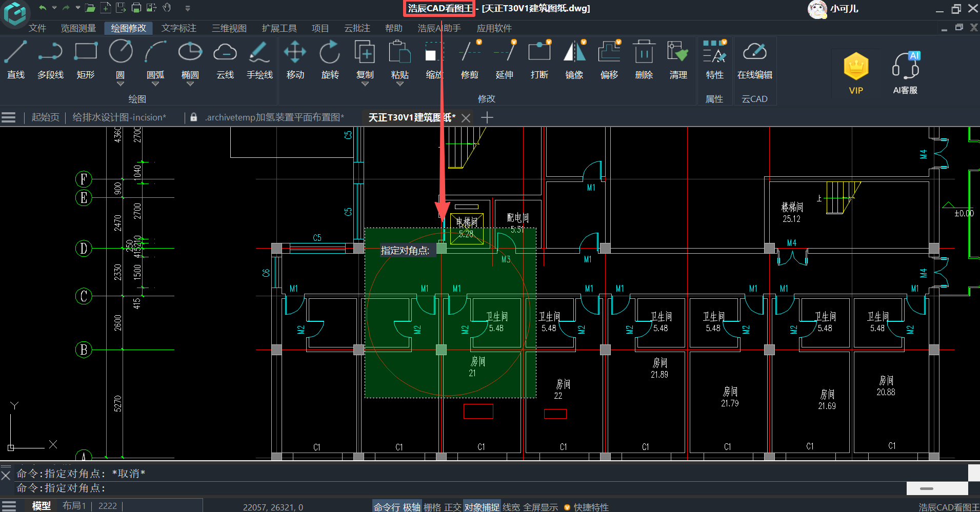This screenshot has width=980, height=512.
Task: Click the undo arrow in title bar
Action: coord(43,8)
